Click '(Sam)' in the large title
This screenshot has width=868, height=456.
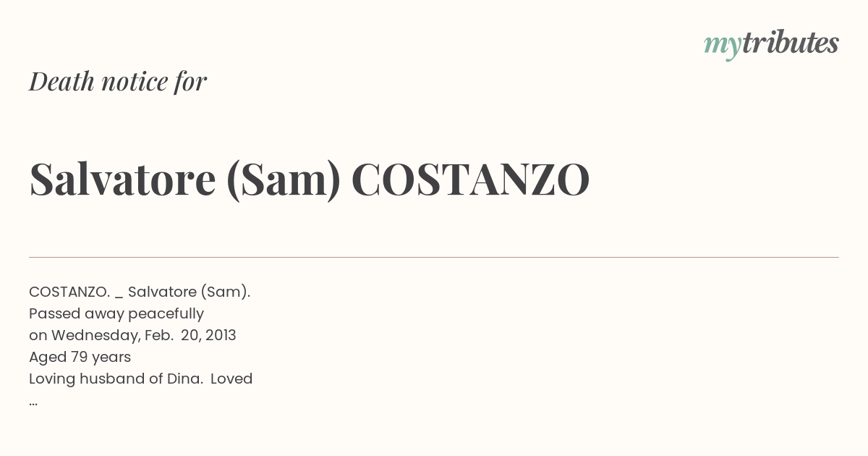pos(283,180)
